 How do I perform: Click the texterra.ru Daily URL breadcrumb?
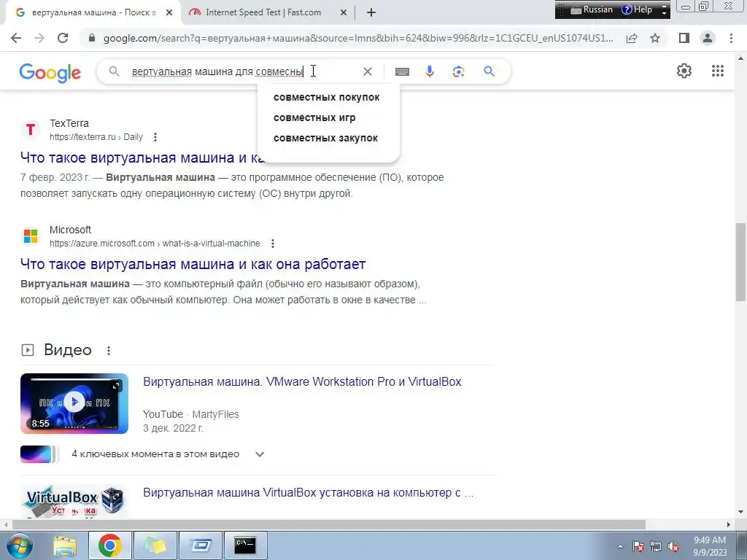coord(96,137)
